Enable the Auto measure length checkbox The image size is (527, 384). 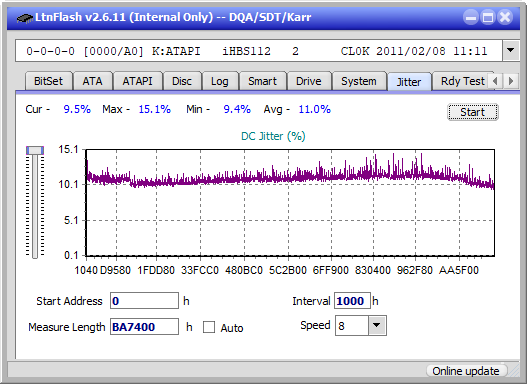209,327
